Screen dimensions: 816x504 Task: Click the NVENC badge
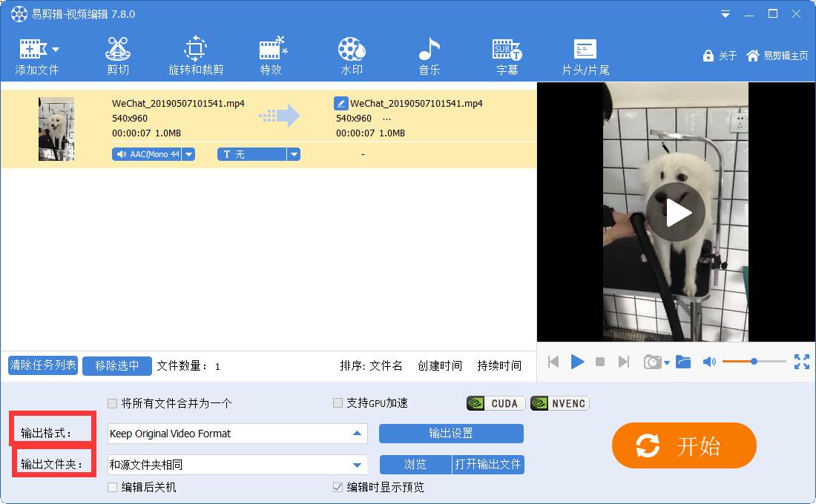(x=560, y=403)
